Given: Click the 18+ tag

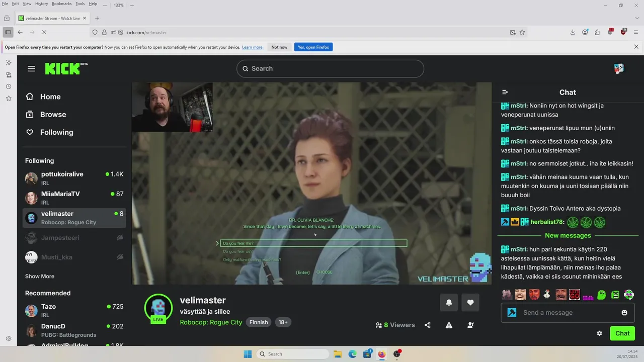Looking at the screenshot, I should [283, 322].
